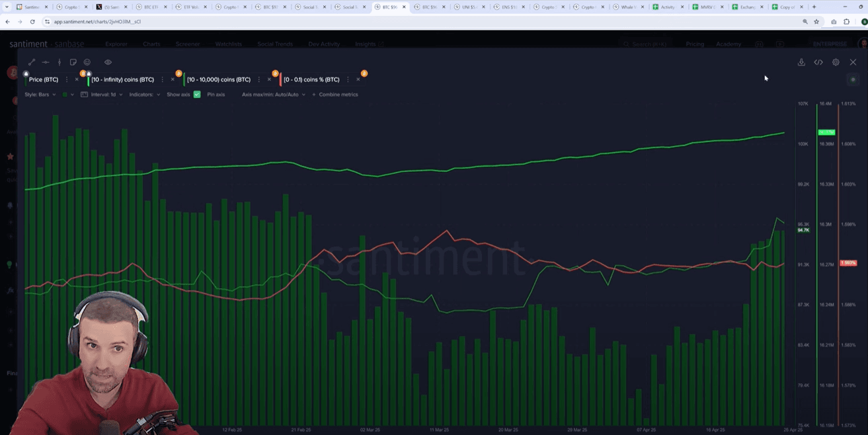Open the Style: Bars dropdown
Image resolution: width=868 pixels, height=435 pixels.
(x=41, y=95)
